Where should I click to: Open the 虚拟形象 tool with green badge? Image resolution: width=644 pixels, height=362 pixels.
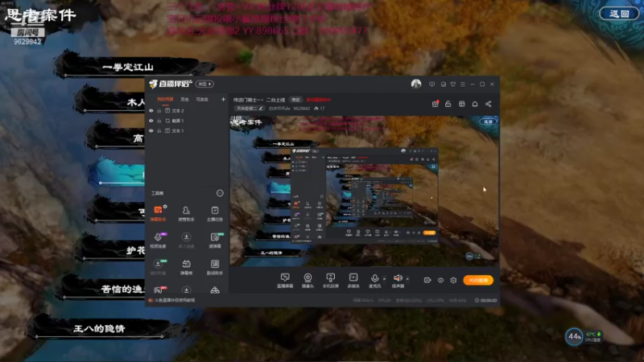(158, 267)
